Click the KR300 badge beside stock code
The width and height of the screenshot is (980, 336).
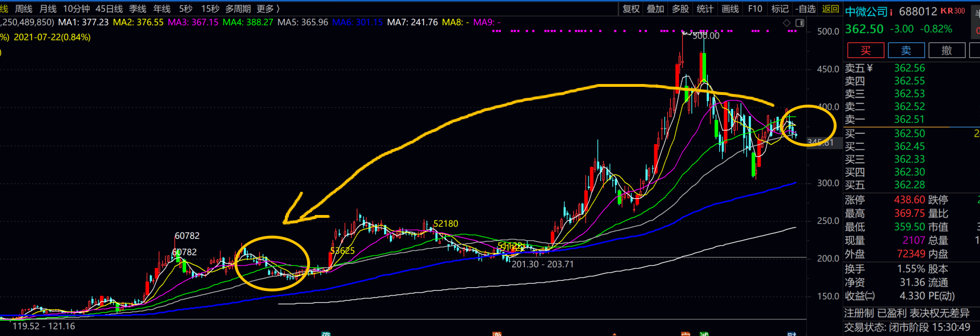952,10
